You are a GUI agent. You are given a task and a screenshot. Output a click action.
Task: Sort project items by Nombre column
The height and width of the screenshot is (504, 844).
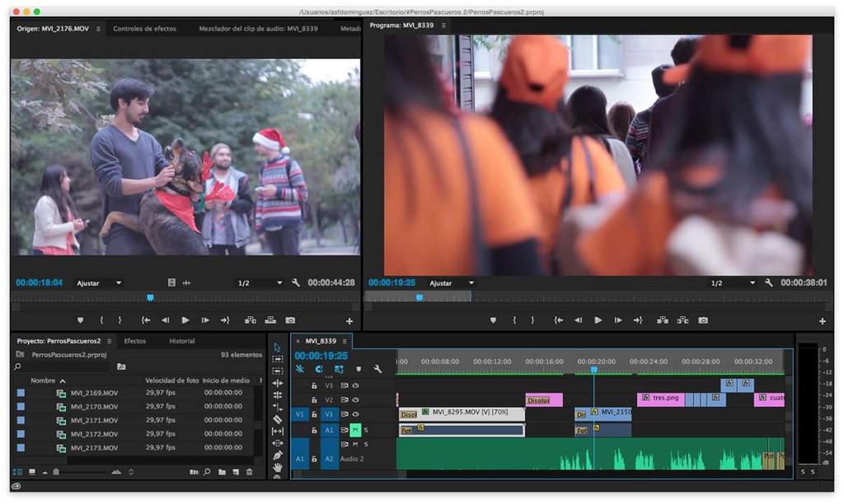coord(43,380)
